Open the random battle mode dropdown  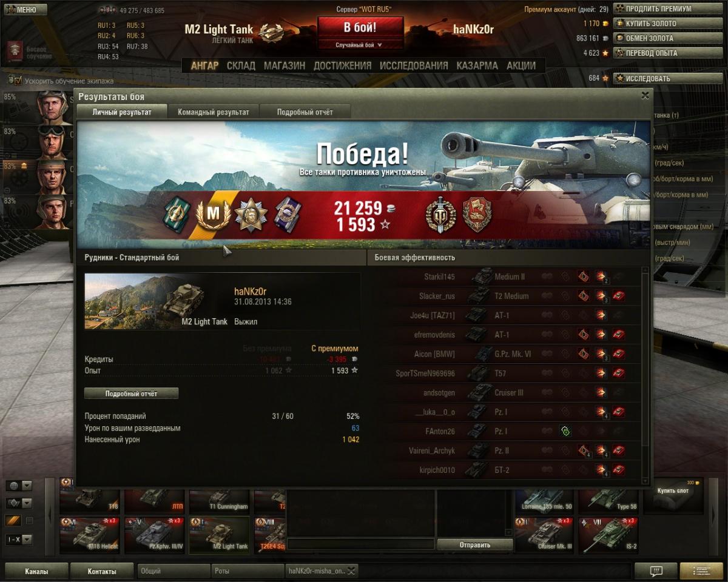click(360, 45)
